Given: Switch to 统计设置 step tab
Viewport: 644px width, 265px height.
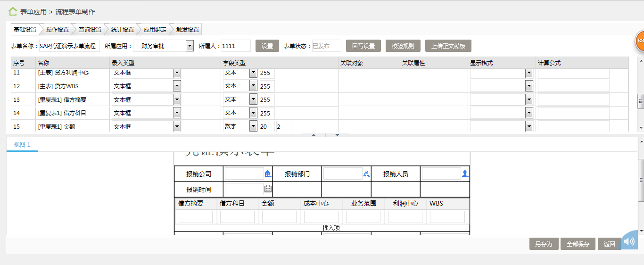Looking at the screenshot, I should coord(123,29).
